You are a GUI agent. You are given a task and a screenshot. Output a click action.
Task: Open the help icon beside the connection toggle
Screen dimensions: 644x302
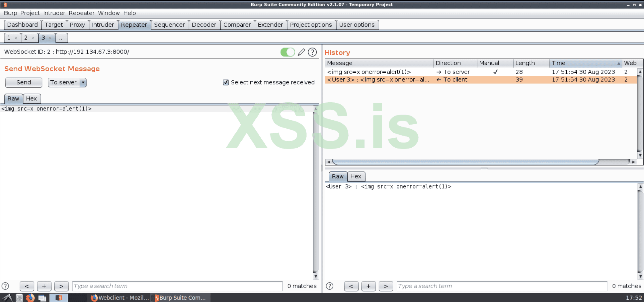(x=312, y=52)
